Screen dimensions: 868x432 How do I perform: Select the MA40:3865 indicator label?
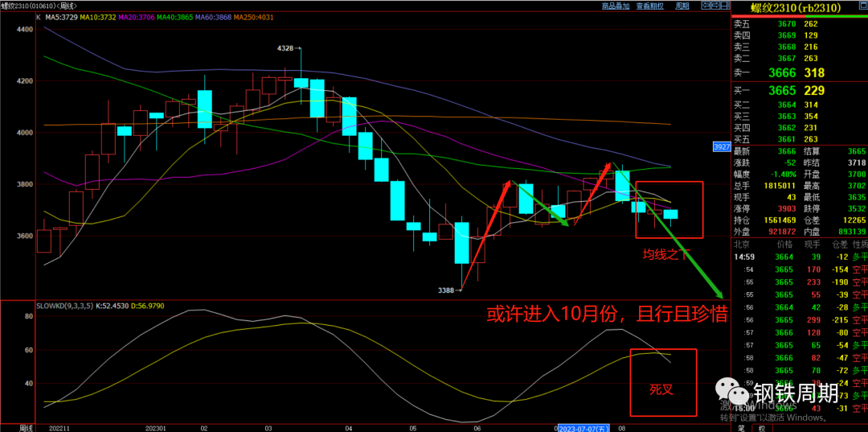point(175,17)
